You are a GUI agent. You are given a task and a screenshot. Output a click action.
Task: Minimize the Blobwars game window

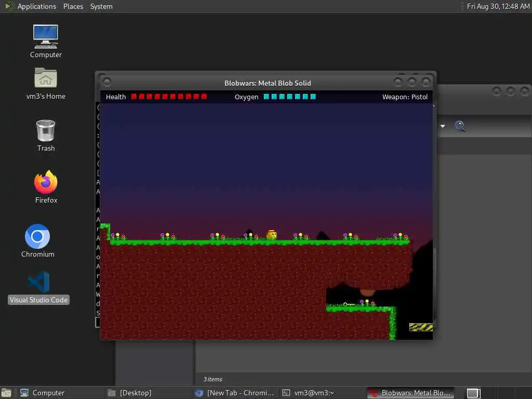[398, 82]
